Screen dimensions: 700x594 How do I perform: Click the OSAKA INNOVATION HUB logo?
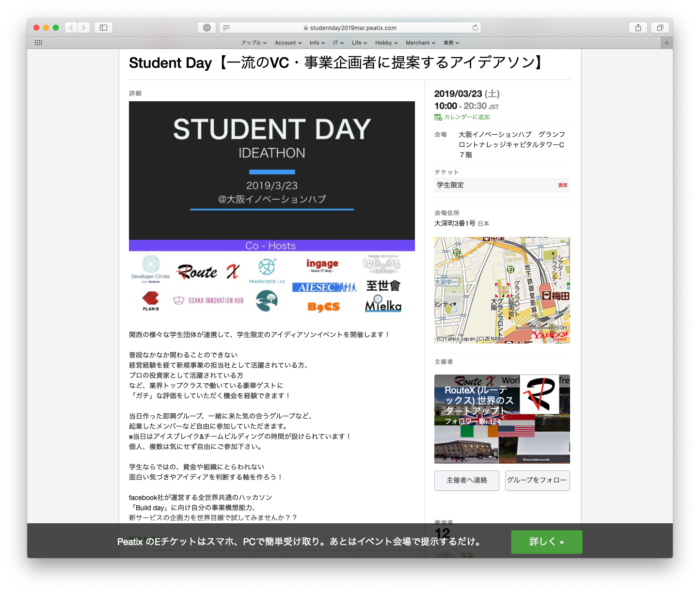click(x=208, y=300)
